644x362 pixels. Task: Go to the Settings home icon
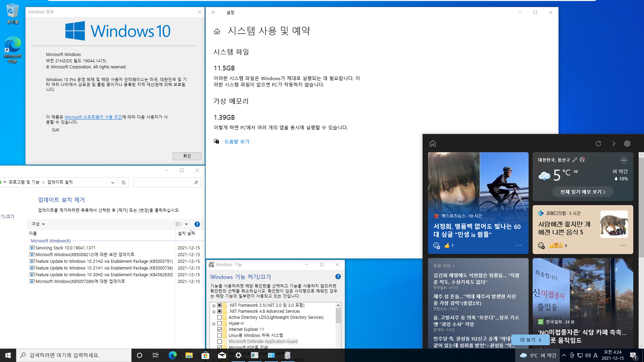[x=217, y=31]
